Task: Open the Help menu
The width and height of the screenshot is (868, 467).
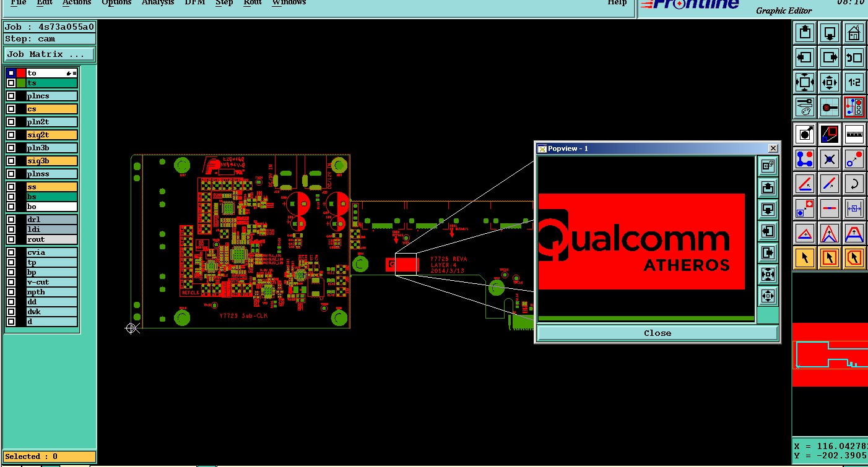Action: tap(617, 2)
